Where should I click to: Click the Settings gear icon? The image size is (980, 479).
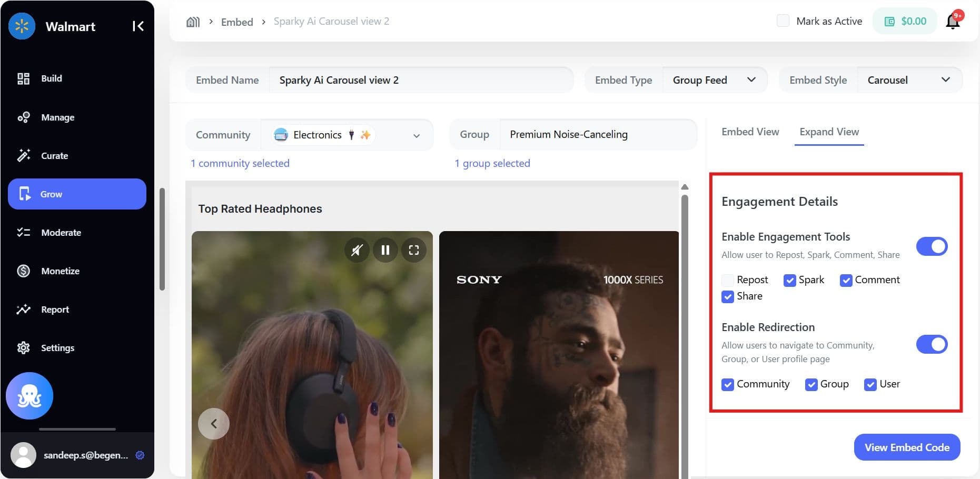[x=23, y=347]
